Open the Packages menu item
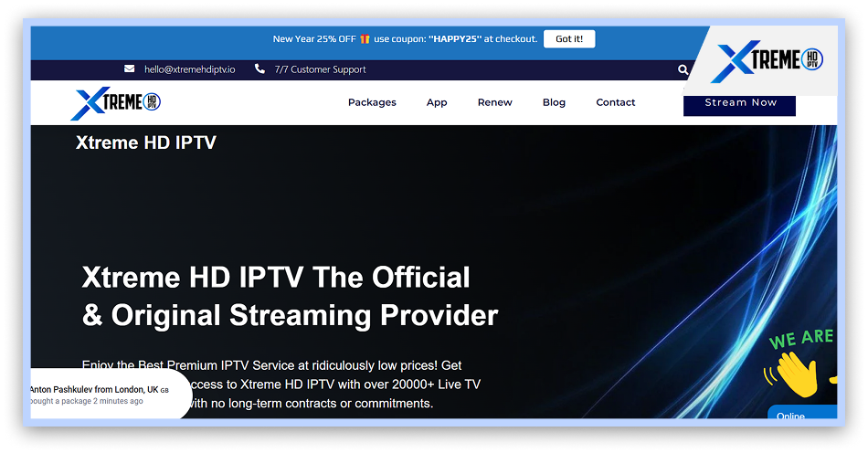The image size is (868, 453). click(372, 102)
